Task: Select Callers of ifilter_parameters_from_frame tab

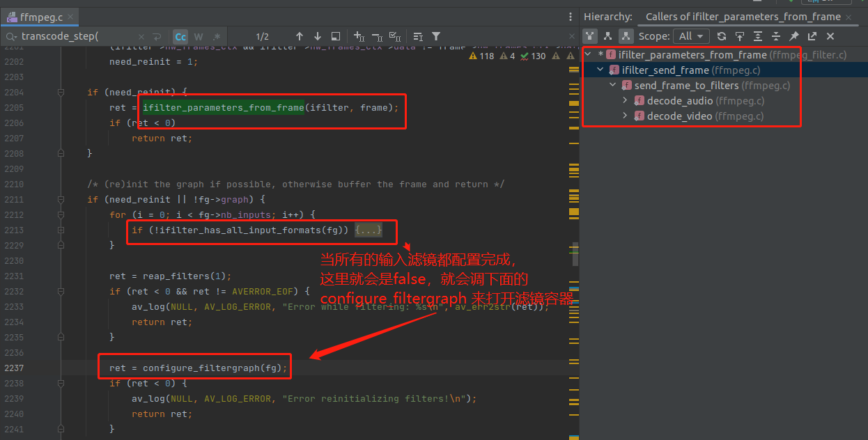Action: point(743,17)
